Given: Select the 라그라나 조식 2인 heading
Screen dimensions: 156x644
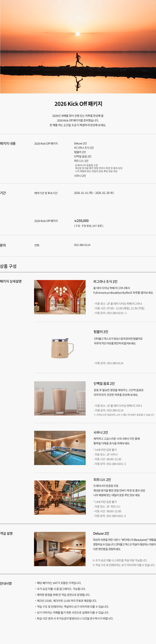Looking at the screenshot, I should pyautogui.click(x=105, y=281).
